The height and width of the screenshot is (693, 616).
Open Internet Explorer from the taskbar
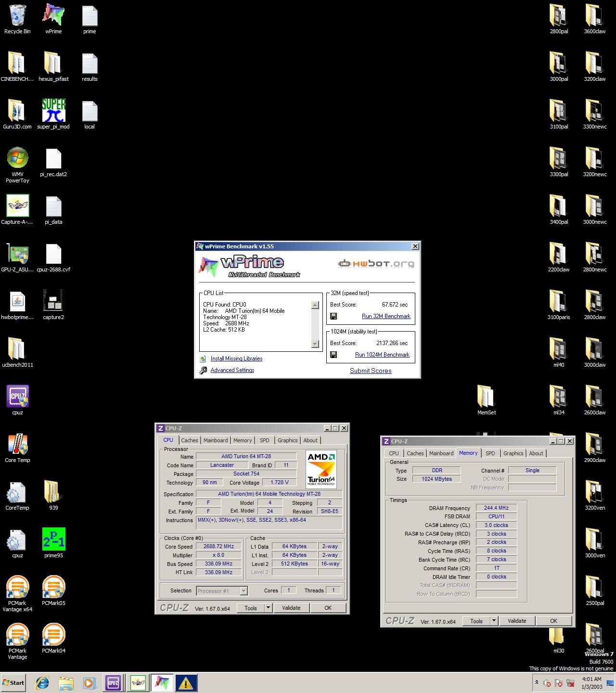42,682
